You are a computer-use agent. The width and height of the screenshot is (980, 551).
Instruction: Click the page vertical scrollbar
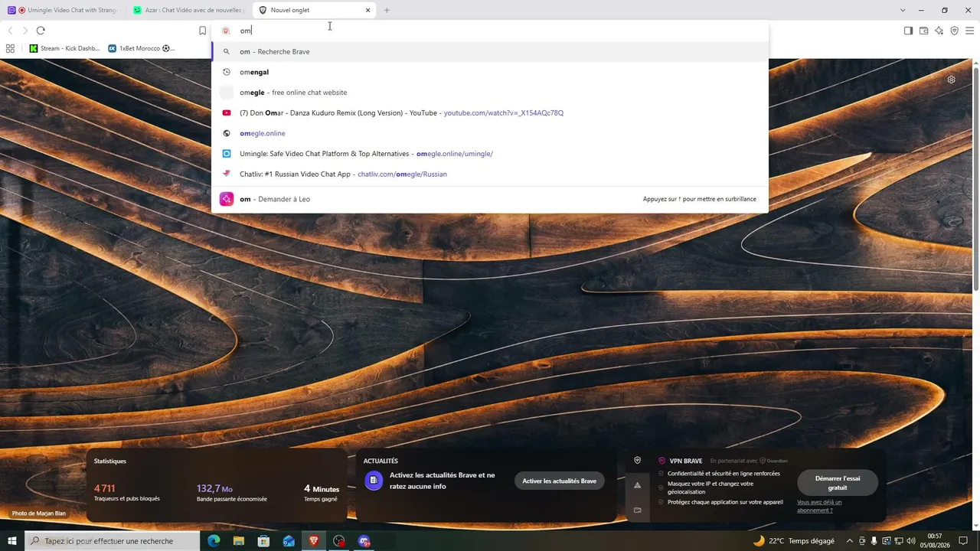pos(976,181)
